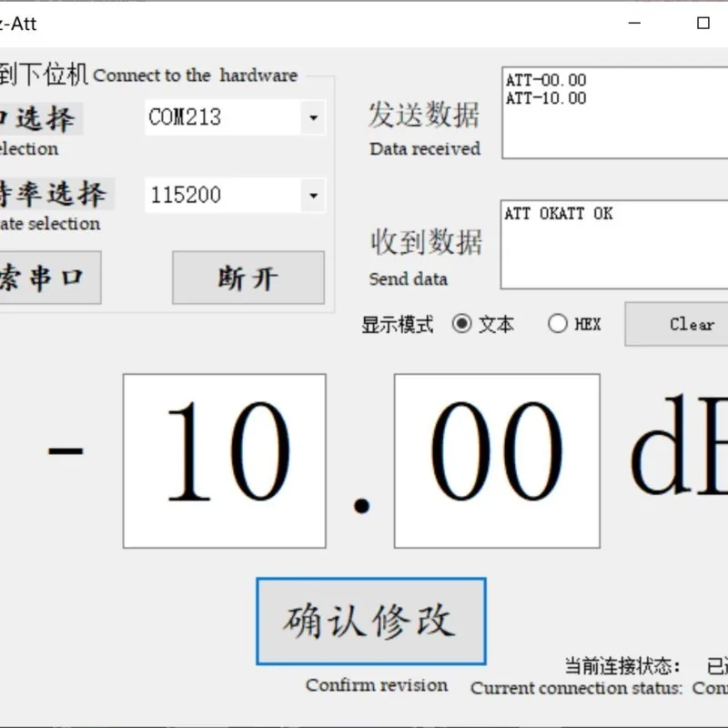The height and width of the screenshot is (728, 728).
Task: Click the 确认修改 confirm revision button
Action: pyautogui.click(x=371, y=622)
